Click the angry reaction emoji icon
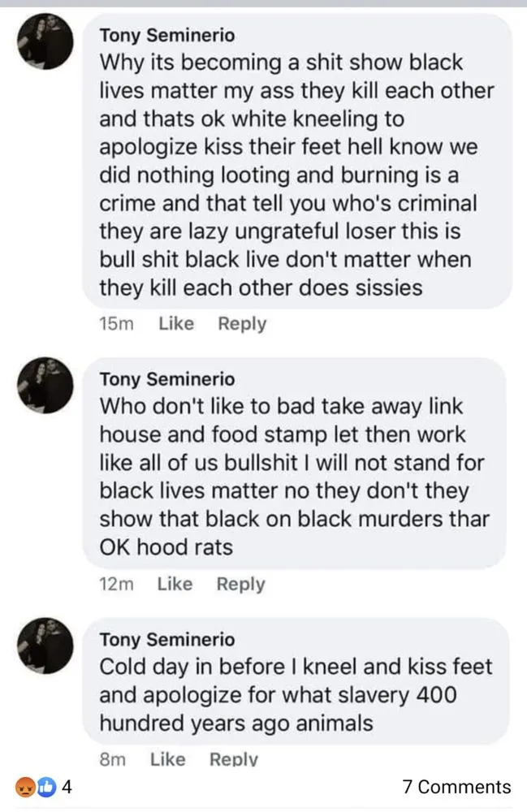This screenshot has height=812, width=527. click(x=27, y=787)
